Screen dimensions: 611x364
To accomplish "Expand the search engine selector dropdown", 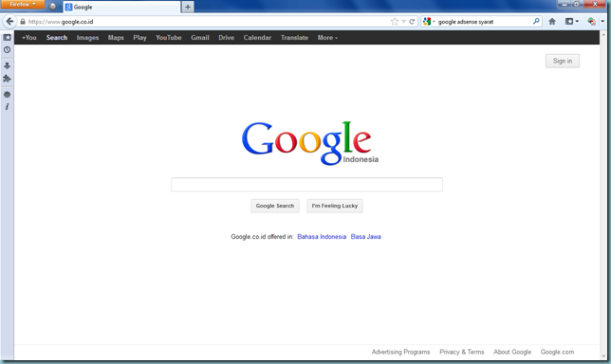I will 434,22.
